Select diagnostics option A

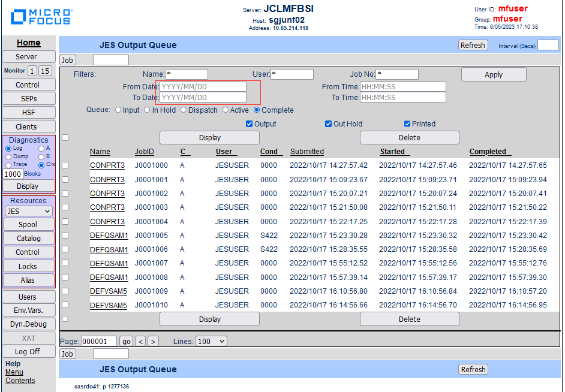(41, 149)
